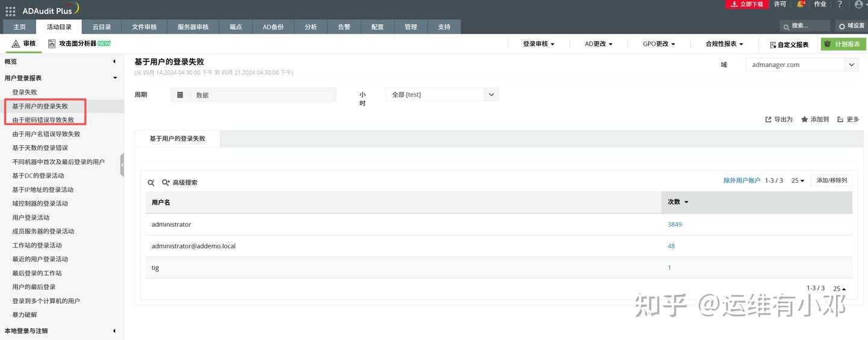Open count 1 for user tig
This screenshot has height=340, width=868.
[x=669, y=268]
